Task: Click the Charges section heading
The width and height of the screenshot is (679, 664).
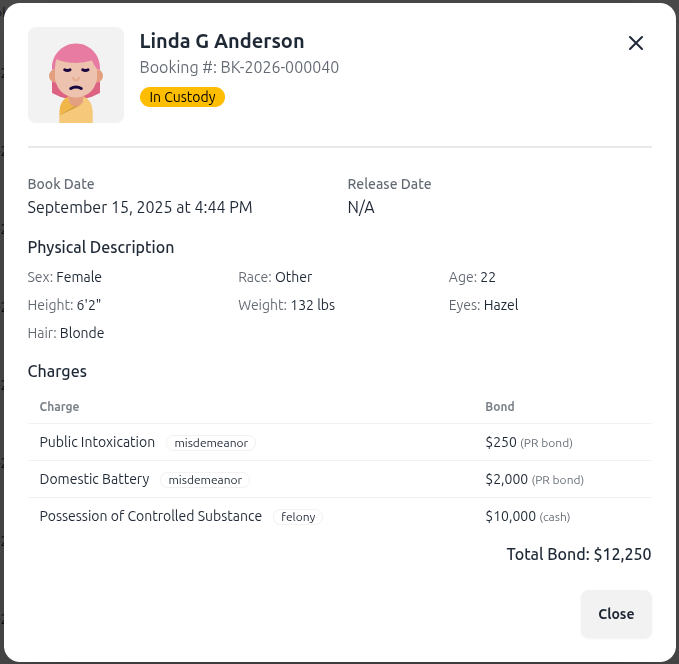Action: (x=57, y=372)
